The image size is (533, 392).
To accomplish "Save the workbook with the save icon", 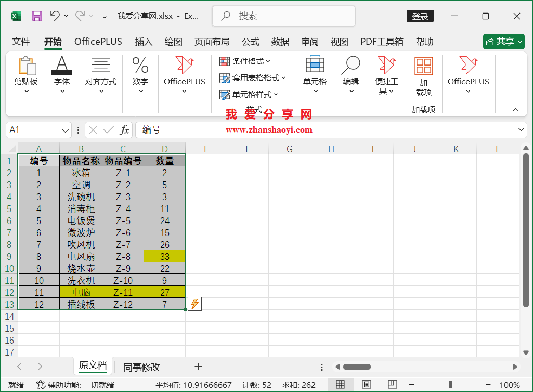I will (36, 16).
